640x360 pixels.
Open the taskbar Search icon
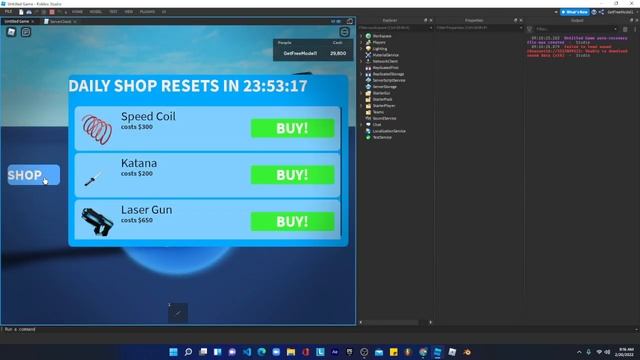(x=188, y=352)
